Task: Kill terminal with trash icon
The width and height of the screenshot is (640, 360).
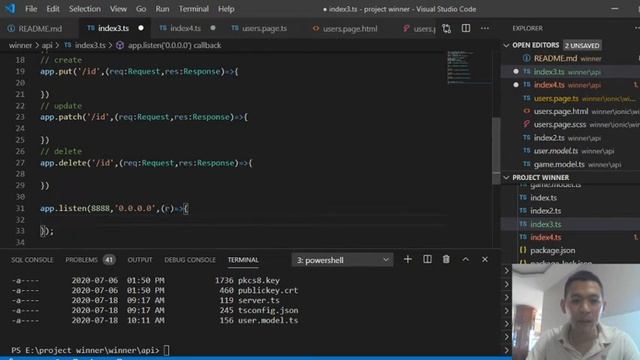Action: (446, 260)
